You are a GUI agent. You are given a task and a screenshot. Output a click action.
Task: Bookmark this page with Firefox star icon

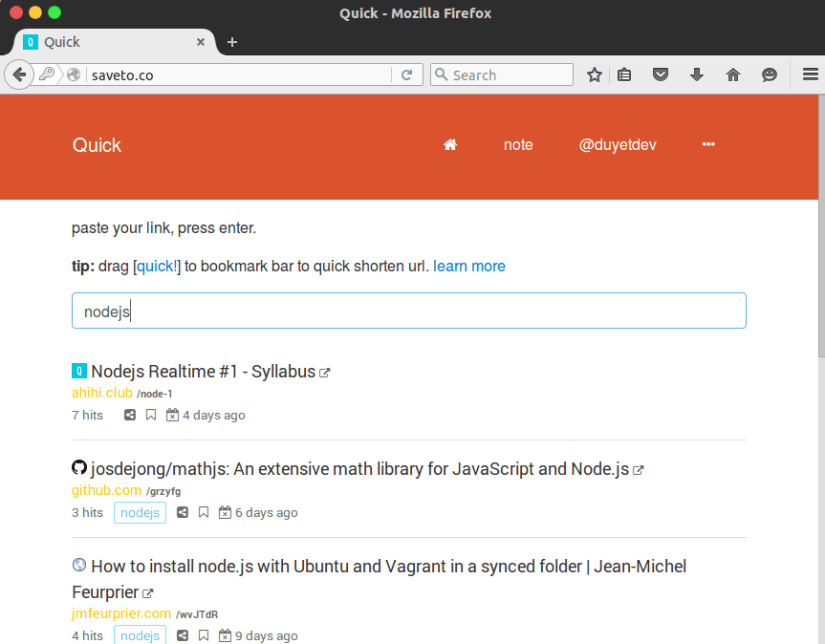(x=595, y=75)
